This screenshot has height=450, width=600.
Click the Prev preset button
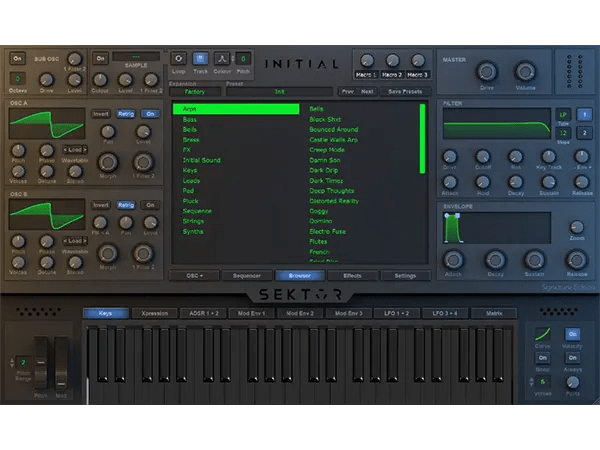(x=348, y=92)
